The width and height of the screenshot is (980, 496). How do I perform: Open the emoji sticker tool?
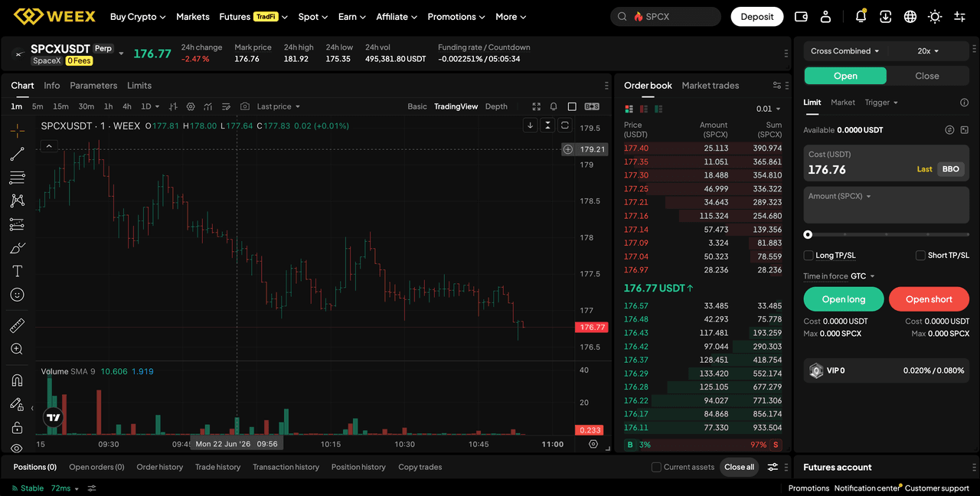click(x=17, y=295)
